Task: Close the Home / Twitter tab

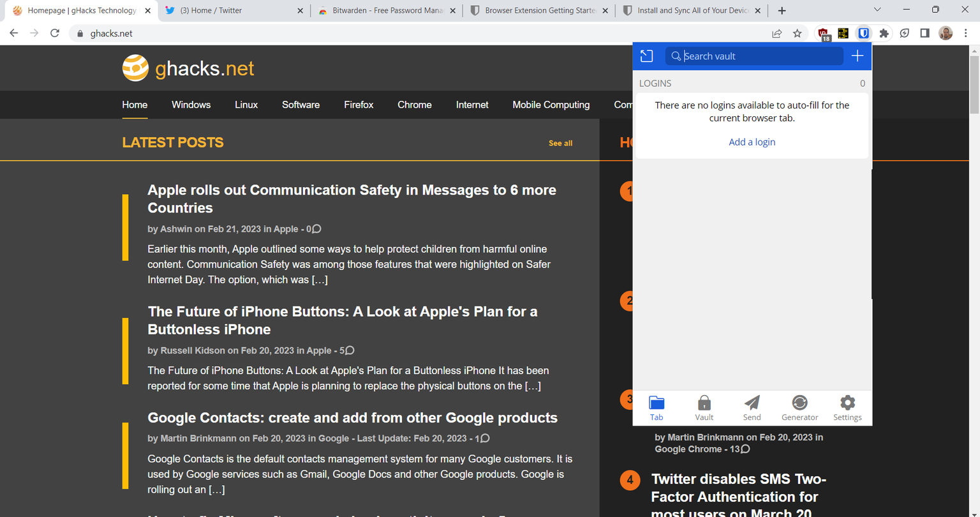Action: coord(301,11)
